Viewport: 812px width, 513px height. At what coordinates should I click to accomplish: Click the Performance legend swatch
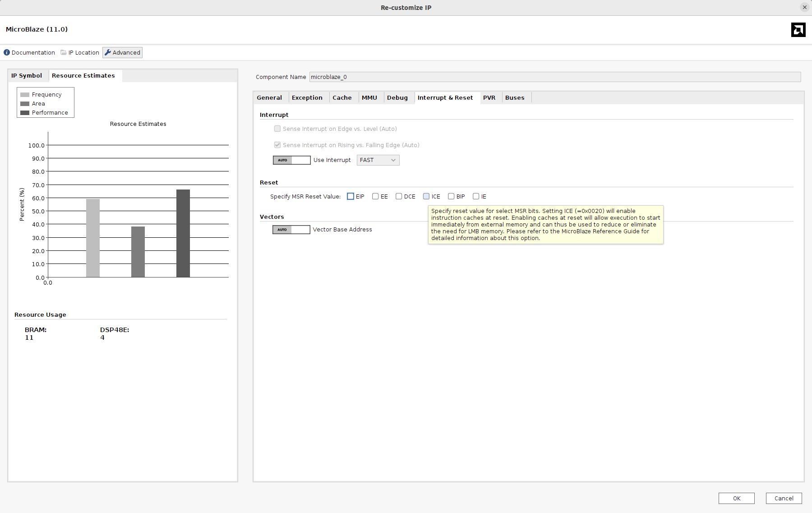click(25, 113)
